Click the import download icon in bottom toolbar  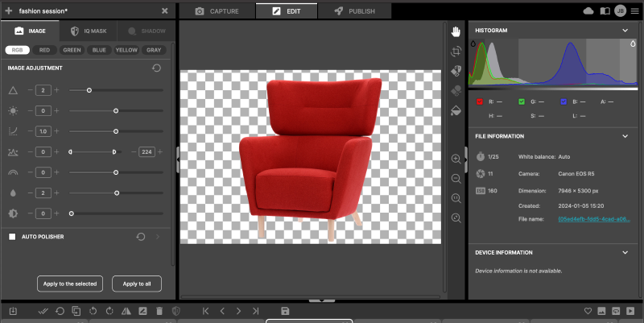13,312
